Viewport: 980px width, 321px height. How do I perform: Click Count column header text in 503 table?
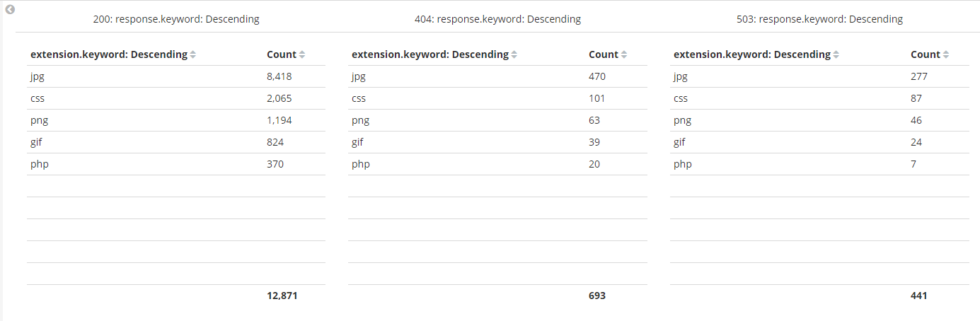point(925,54)
